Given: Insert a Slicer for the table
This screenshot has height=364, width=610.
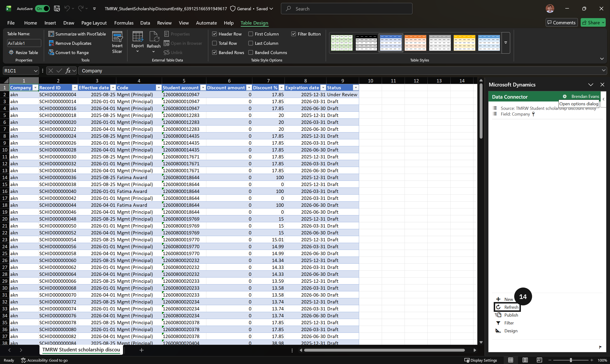Looking at the screenshot, I should tap(117, 42).
